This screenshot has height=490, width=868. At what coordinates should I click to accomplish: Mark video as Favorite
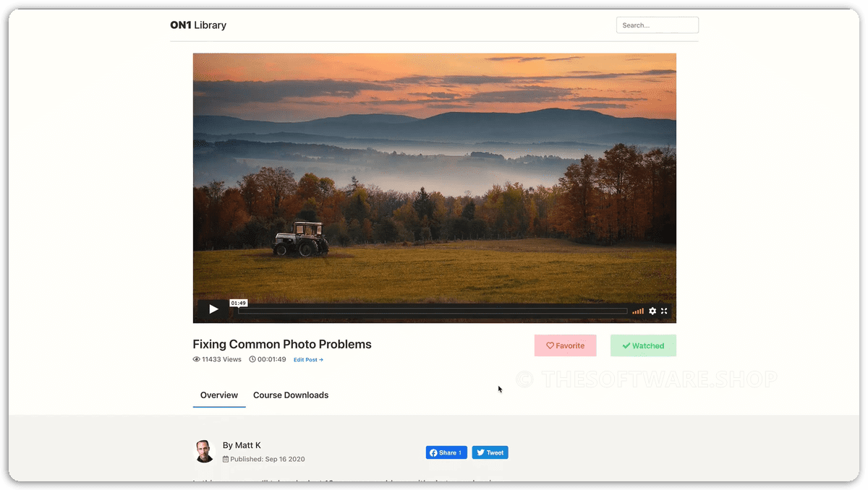click(566, 345)
